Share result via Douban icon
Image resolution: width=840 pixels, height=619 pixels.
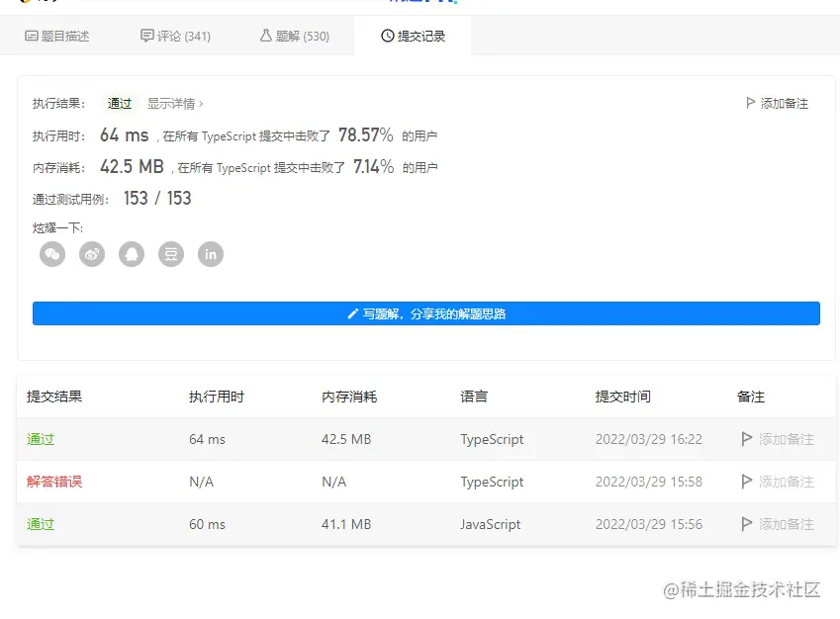tap(171, 254)
